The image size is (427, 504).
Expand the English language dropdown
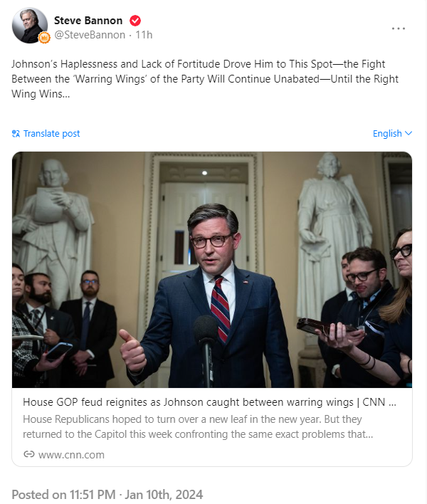pyautogui.click(x=392, y=133)
